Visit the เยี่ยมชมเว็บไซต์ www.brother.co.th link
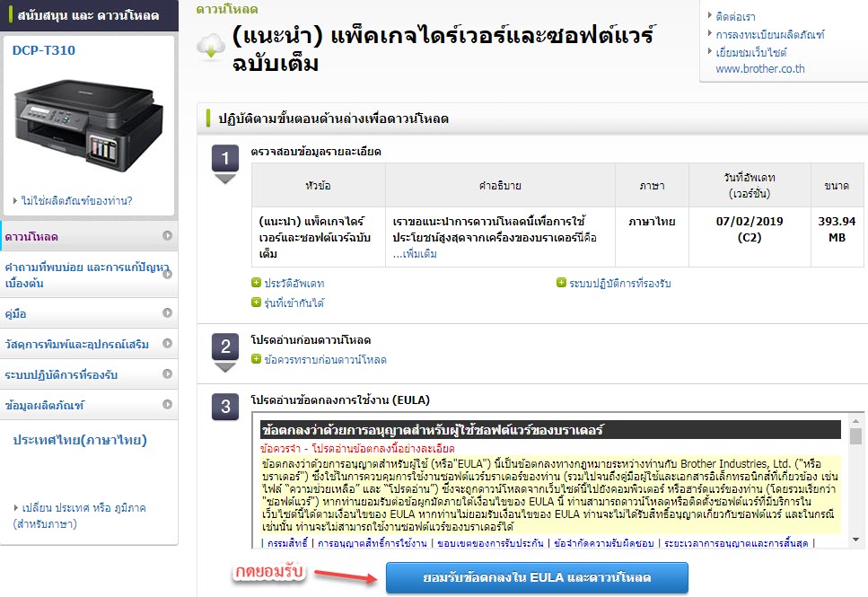This screenshot has height=597, width=868. click(759, 60)
